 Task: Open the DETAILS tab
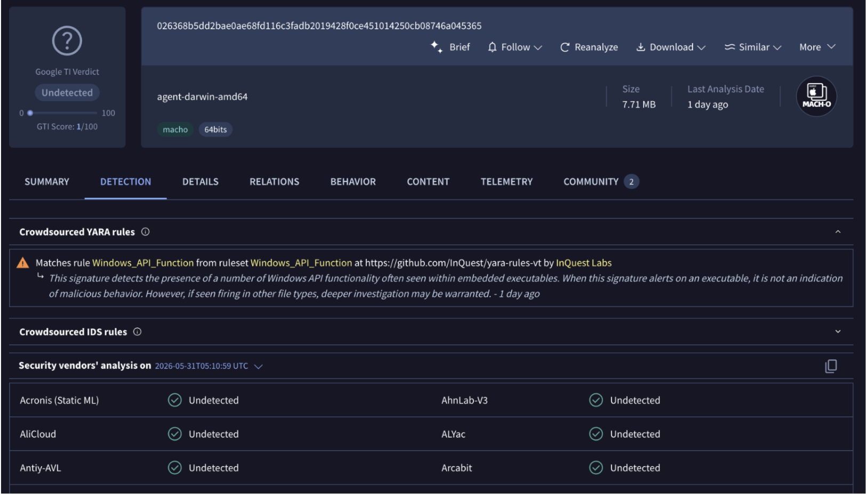200,182
